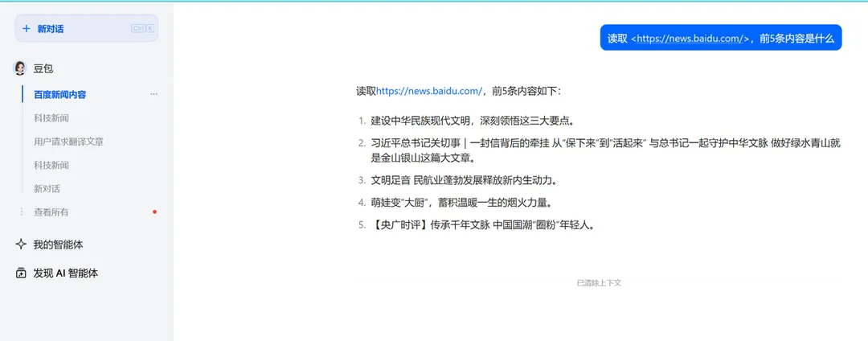Viewport: 868px width, 341px height.
Task: Open the 新对话 entry in chat history
Action: [47, 188]
